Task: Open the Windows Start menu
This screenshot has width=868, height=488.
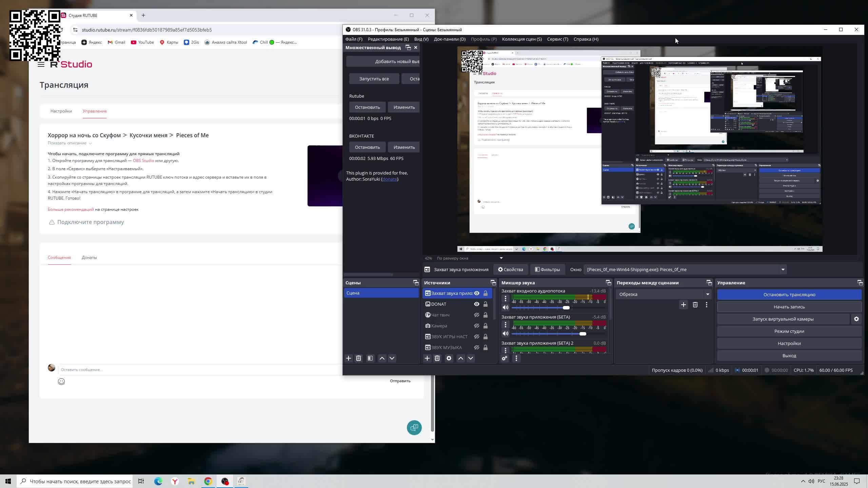Action: [x=8, y=481]
